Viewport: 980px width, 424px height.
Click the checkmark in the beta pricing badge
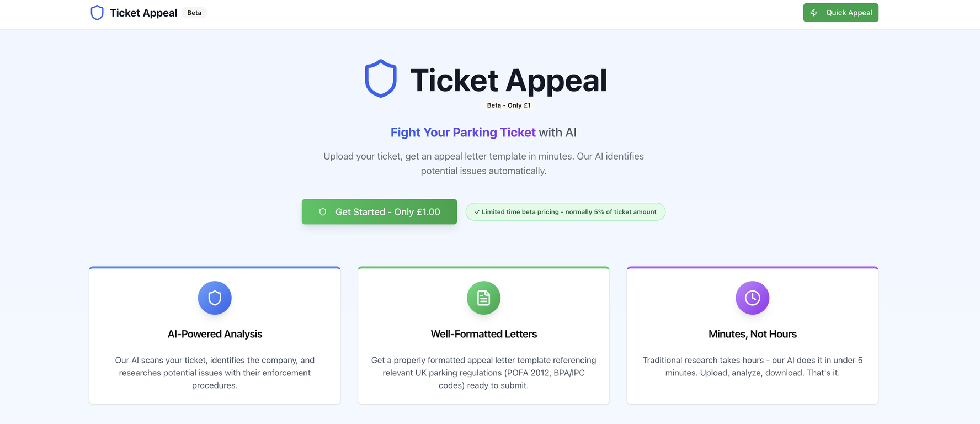pyautogui.click(x=477, y=211)
